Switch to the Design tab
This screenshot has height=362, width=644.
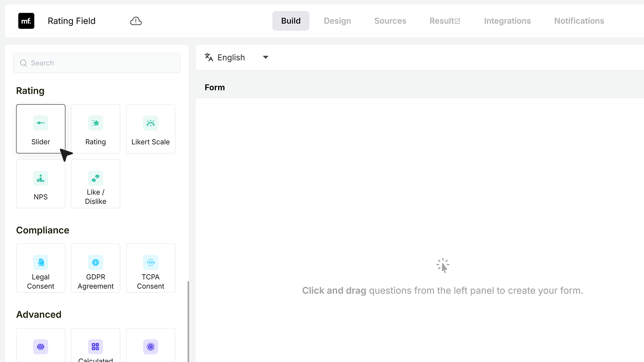[337, 21]
